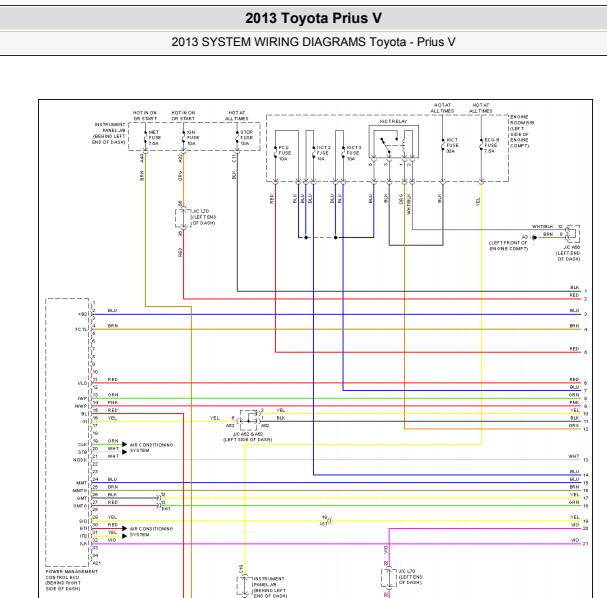Click the GIO terminal label
Image resolution: width=607 pixels, height=598 pixels.
tap(83, 521)
